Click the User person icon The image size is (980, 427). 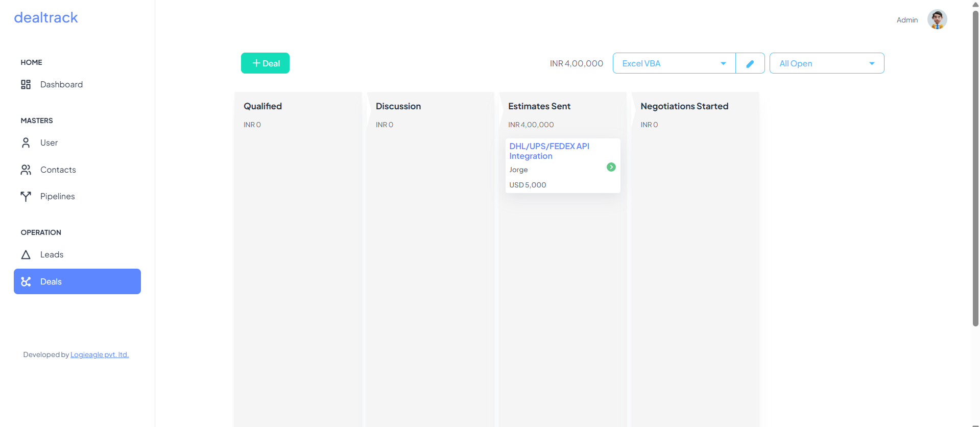(26, 143)
